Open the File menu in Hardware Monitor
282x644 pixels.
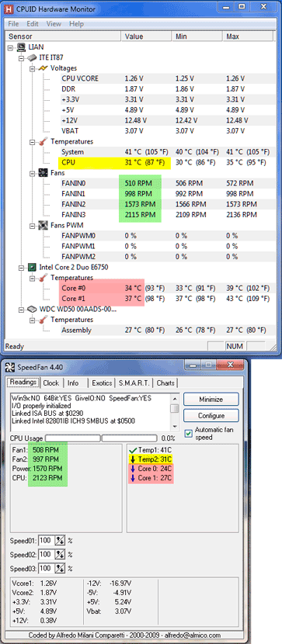(13, 24)
